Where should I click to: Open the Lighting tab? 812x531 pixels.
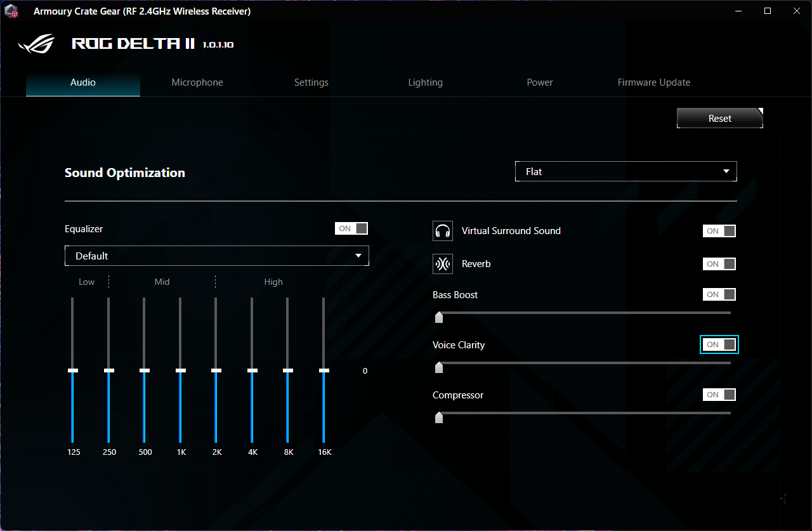coord(426,82)
